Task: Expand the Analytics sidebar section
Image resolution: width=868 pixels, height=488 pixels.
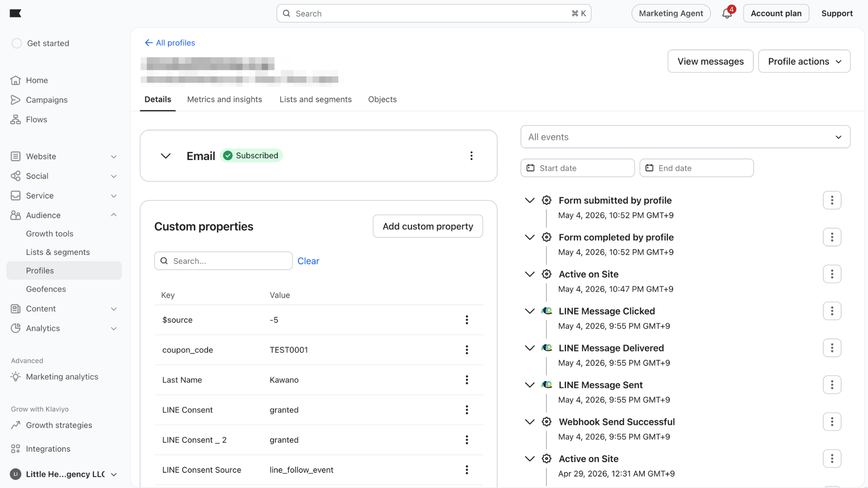Action: click(x=113, y=328)
